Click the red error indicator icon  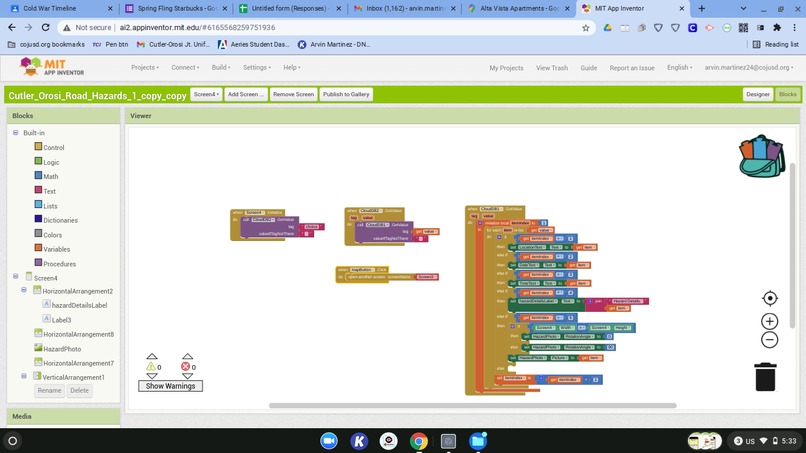click(x=186, y=367)
